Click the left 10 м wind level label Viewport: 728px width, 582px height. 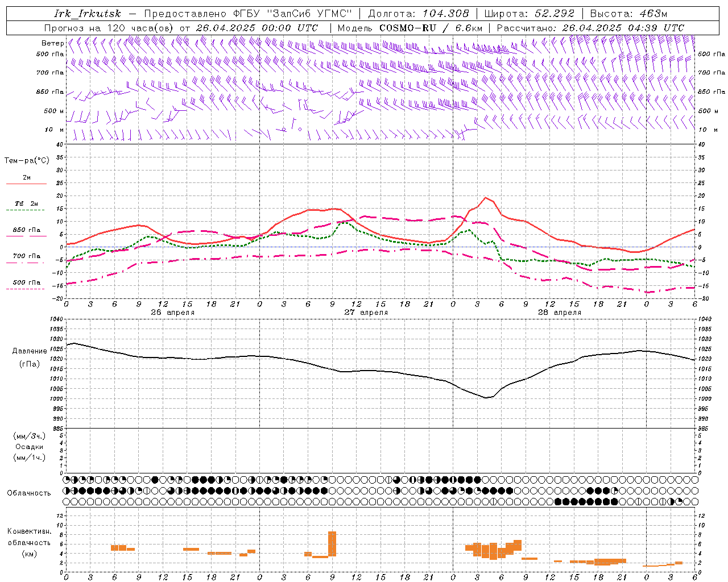(54, 130)
